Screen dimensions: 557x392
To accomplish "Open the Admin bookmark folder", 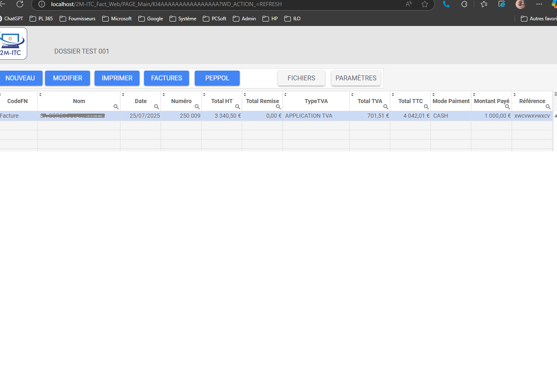I will [x=244, y=19].
